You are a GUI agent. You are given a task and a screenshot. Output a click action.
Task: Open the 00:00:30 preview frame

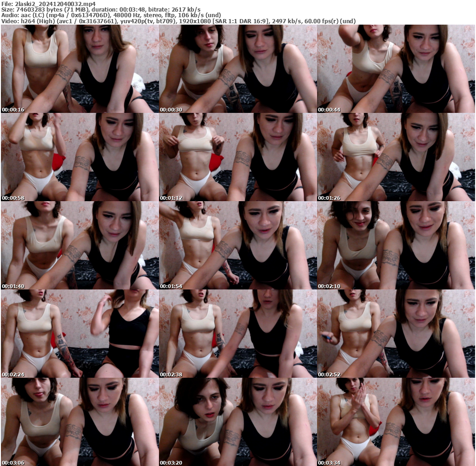tap(238, 67)
